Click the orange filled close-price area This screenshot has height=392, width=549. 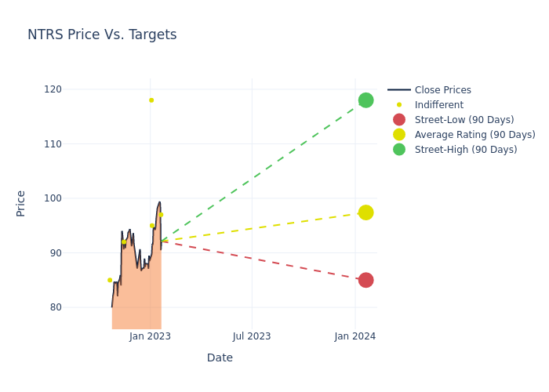point(137,298)
